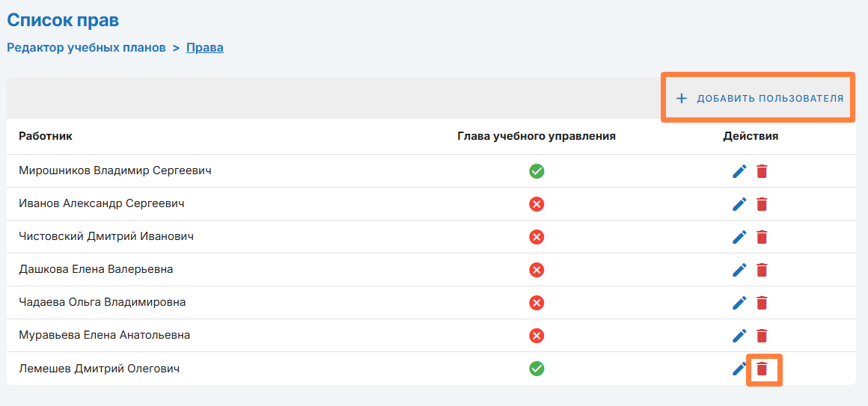Open edit for Дашкова Елена Валерьевна
The height and width of the screenshot is (406, 868).
[739, 270]
